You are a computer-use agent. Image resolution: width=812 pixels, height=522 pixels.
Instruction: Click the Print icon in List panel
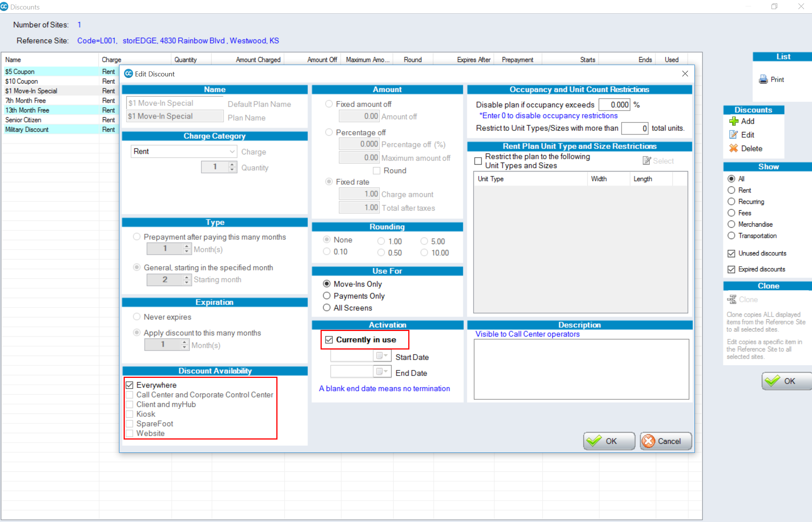click(763, 79)
